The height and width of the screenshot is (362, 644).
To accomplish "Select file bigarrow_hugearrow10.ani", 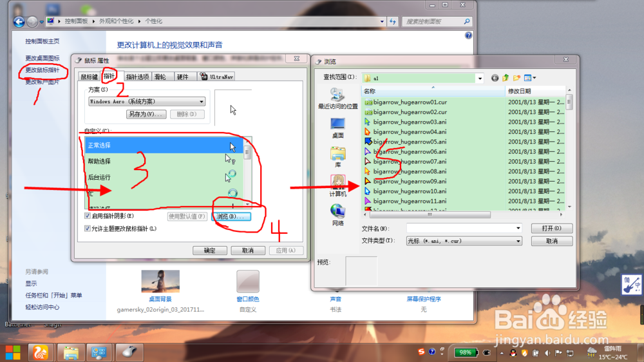I will point(405,191).
